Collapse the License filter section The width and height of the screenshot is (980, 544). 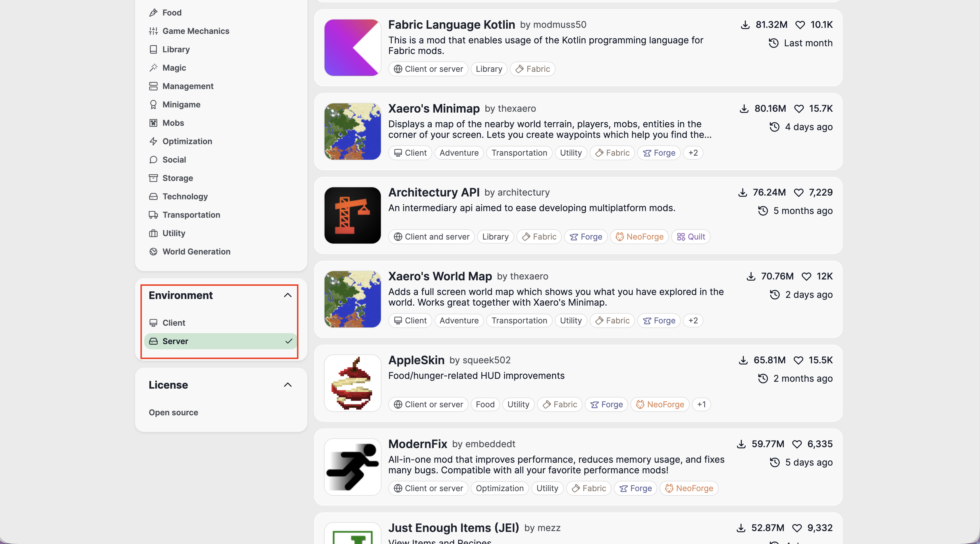288,385
